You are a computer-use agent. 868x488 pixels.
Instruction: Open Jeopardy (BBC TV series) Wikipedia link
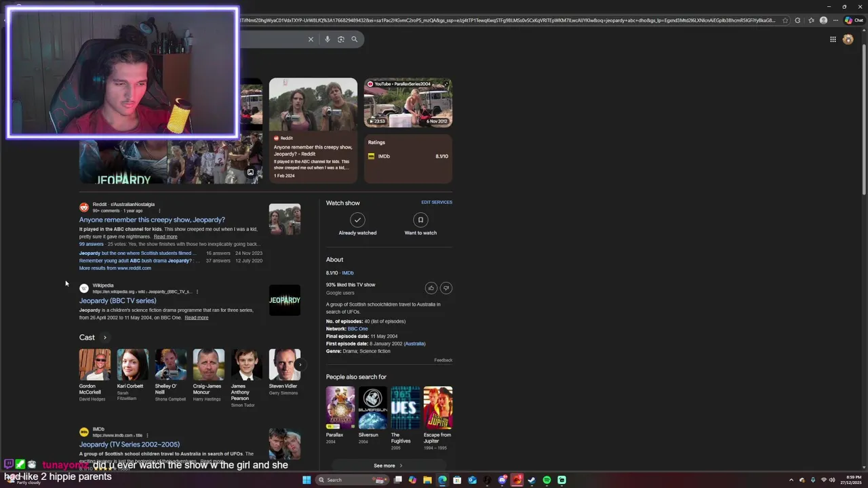[x=117, y=300]
